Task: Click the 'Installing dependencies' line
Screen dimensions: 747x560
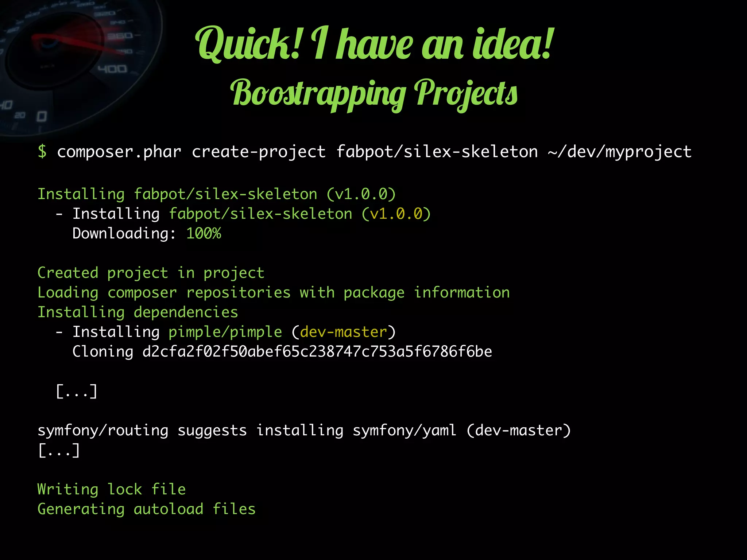Action: pyautogui.click(x=138, y=312)
